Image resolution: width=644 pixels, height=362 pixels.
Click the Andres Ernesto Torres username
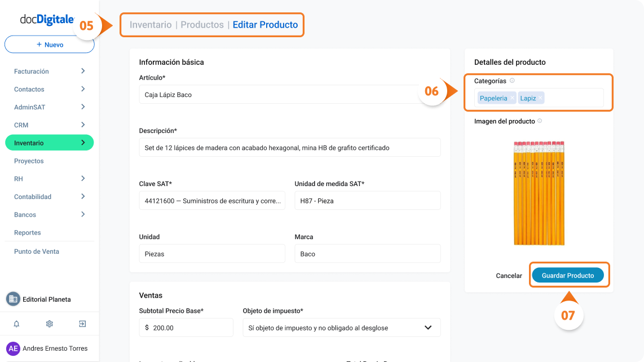[55, 348]
